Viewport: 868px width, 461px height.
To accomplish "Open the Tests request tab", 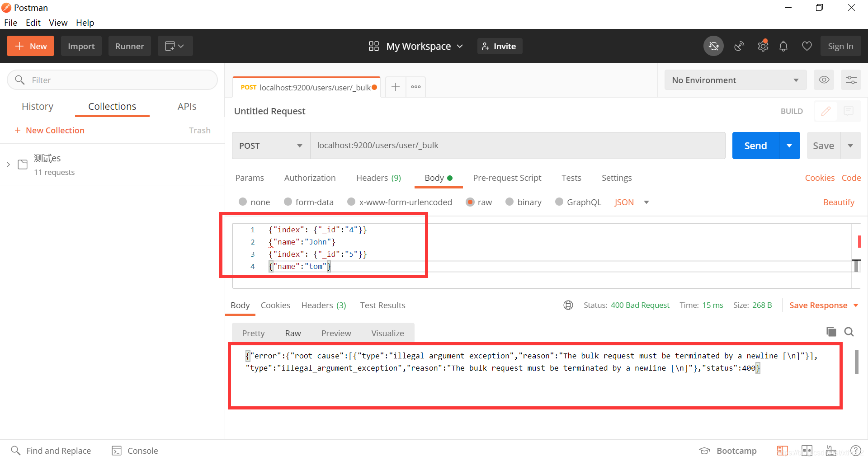I will [x=571, y=178].
